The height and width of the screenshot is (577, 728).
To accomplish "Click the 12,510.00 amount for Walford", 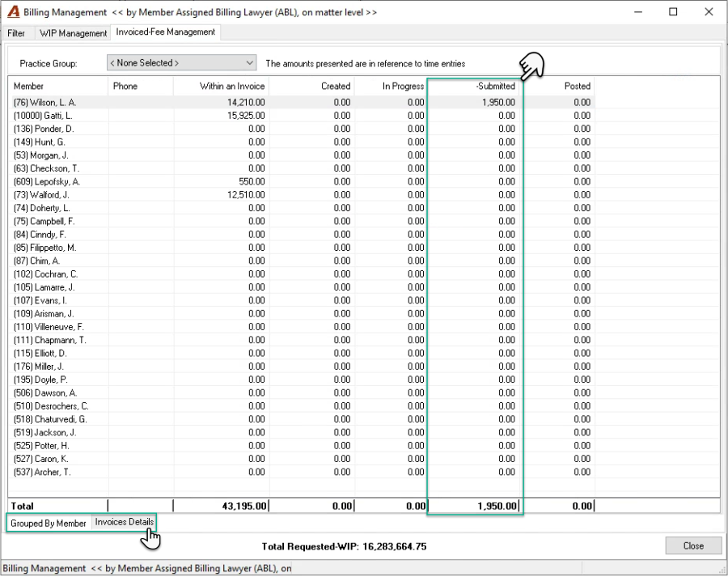I will (x=246, y=195).
